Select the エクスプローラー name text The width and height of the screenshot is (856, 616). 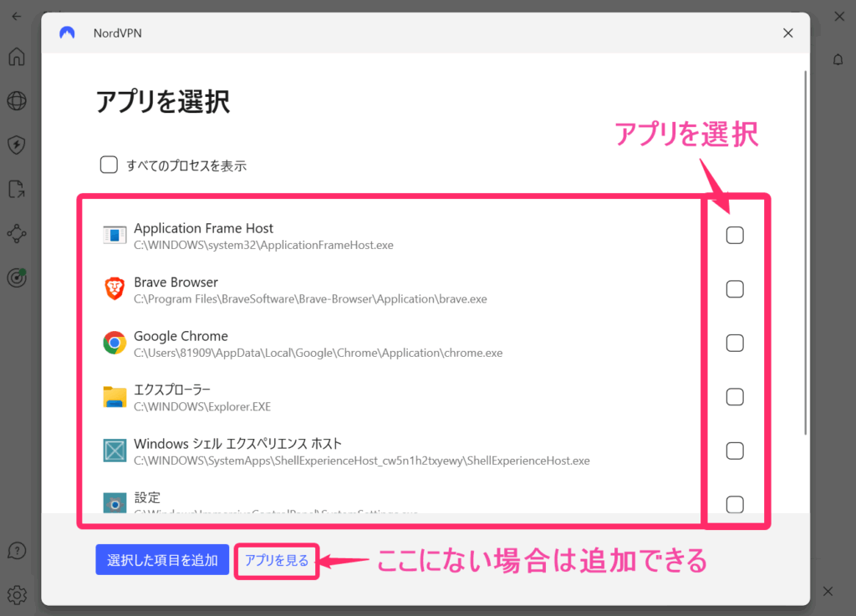click(x=172, y=389)
